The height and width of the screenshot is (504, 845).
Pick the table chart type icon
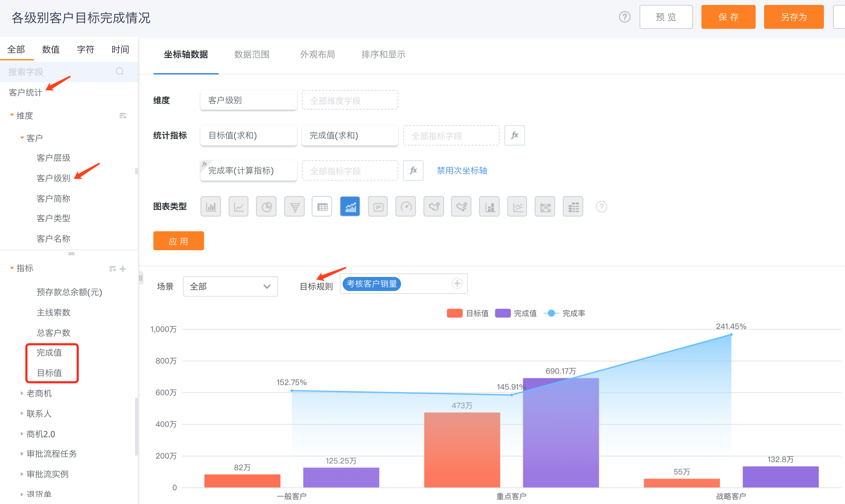click(x=322, y=207)
